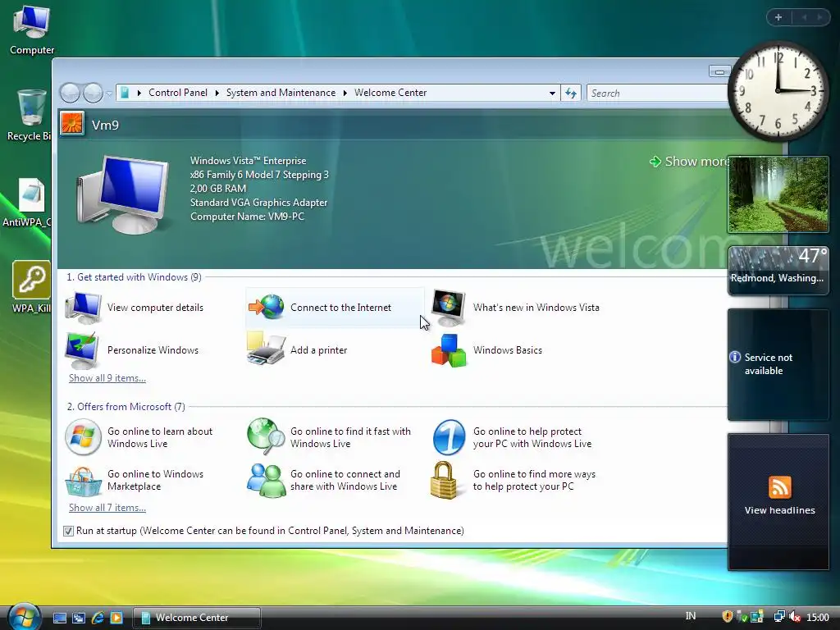Select the WPA_Kill key icon on desktop
The height and width of the screenshot is (630, 840).
point(32,287)
